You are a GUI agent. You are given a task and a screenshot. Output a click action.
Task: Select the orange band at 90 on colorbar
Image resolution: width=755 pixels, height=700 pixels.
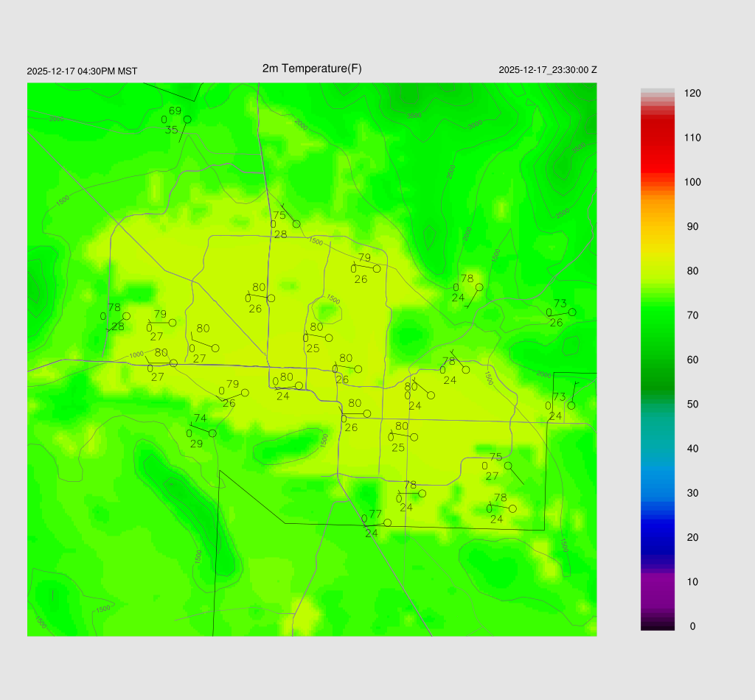coord(657,226)
